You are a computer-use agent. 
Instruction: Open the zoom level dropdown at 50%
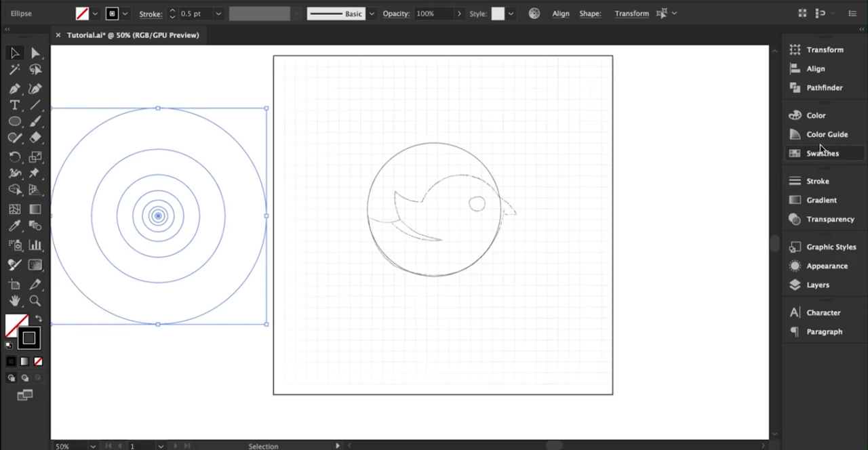pos(93,446)
